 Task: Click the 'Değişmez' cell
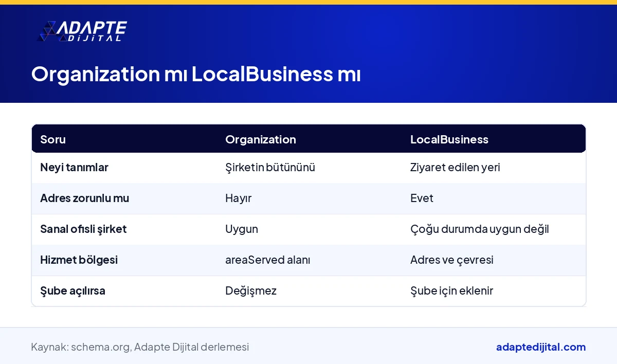(251, 290)
